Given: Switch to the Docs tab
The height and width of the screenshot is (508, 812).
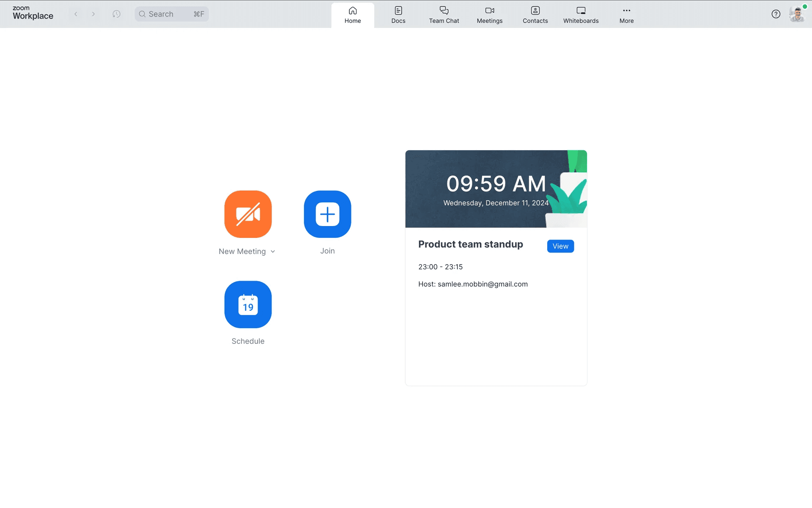Looking at the screenshot, I should point(398,15).
